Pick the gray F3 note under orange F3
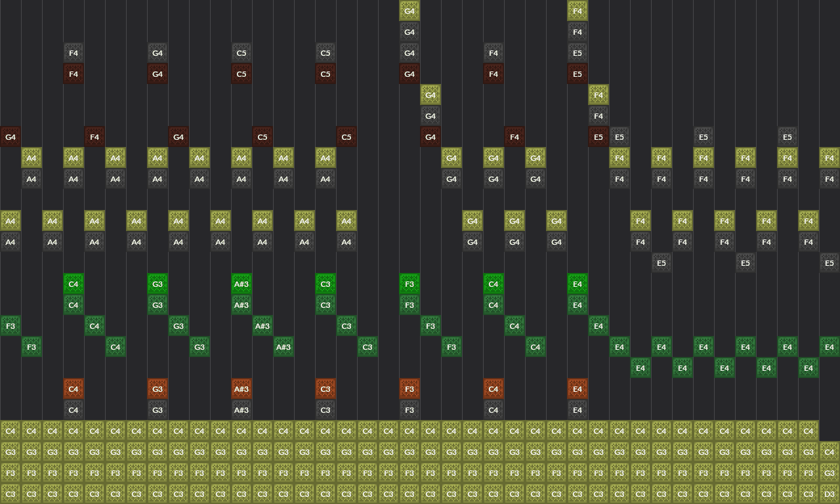This screenshot has width=840, height=504. (409, 410)
